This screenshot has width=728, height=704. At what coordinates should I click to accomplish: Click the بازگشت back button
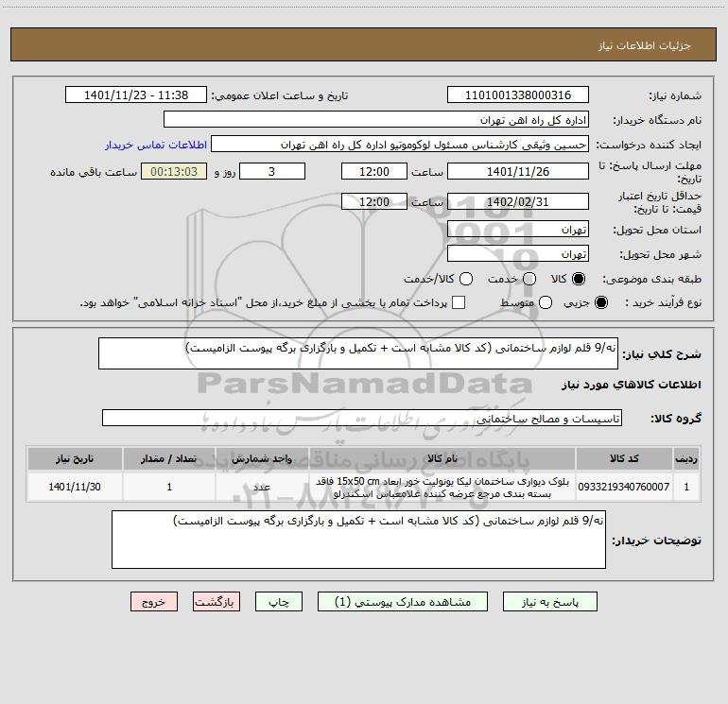[x=217, y=602]
